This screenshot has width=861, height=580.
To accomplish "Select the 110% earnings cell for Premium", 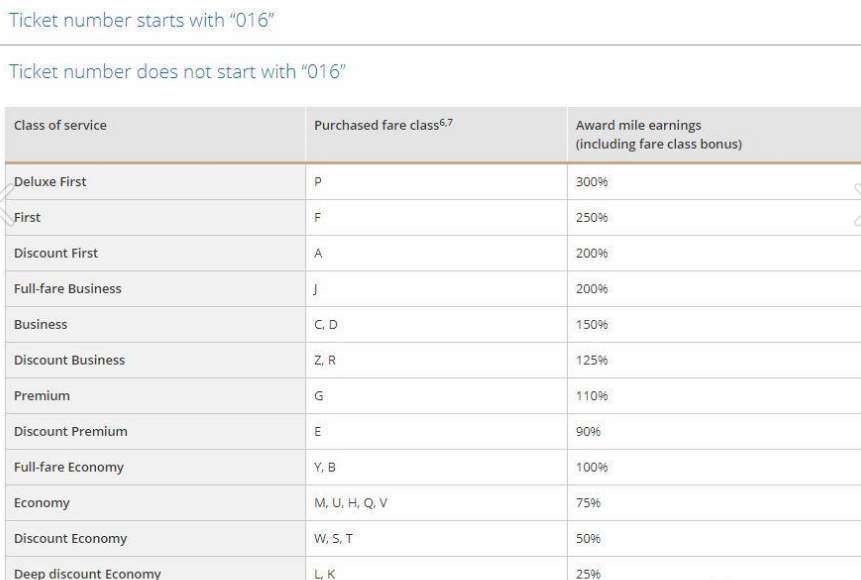I will tap(593, 396).
